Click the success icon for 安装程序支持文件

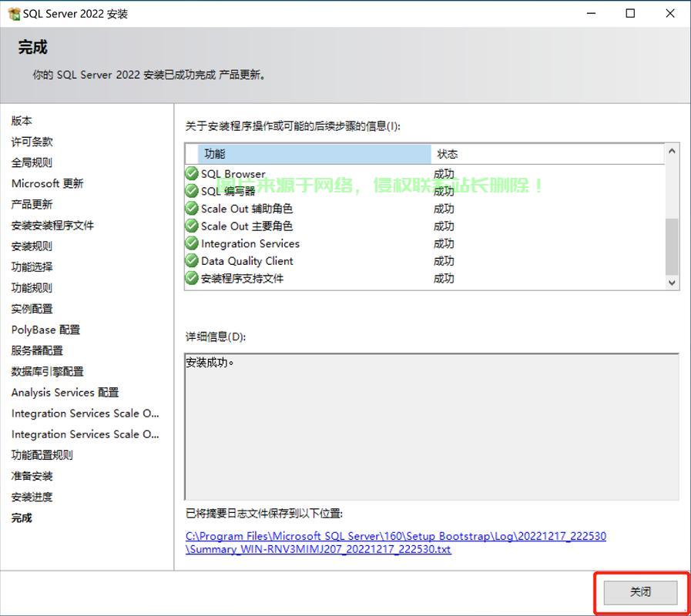[192, 278]
